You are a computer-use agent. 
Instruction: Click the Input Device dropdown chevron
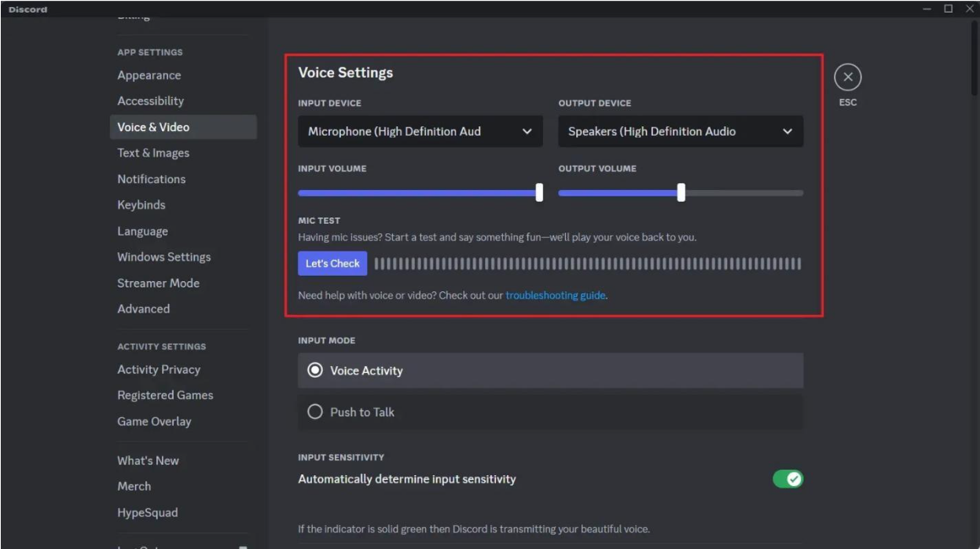click(x=527, y=132)
